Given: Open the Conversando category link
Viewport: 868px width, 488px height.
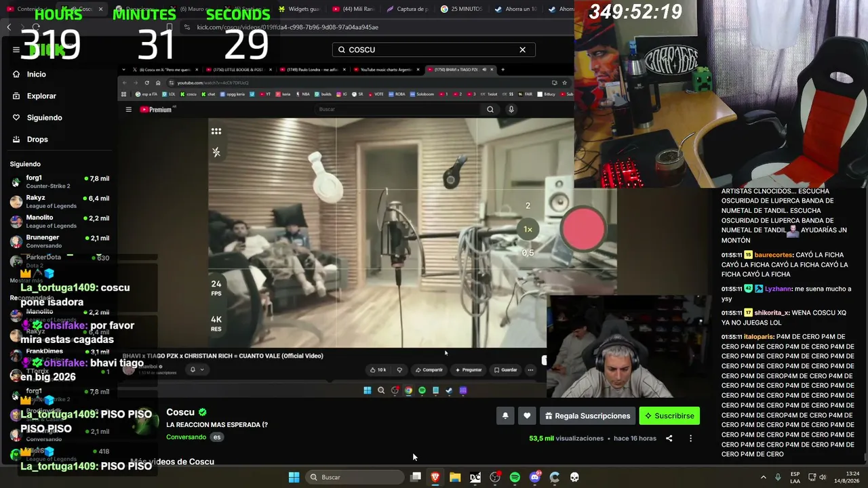Looking at the screenshot, I should coord(186,437).
